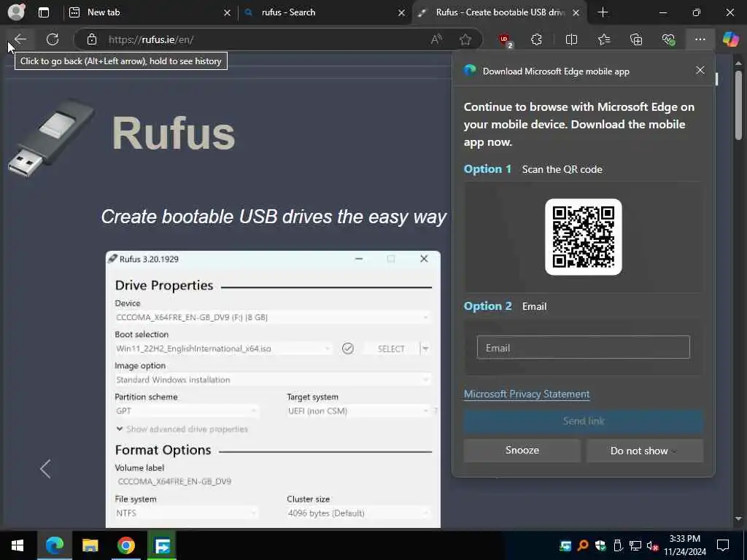Open Read aloud in address bar
Image resolution: width=747 pixels, height=560 pixels.
[x=436, y=39]
